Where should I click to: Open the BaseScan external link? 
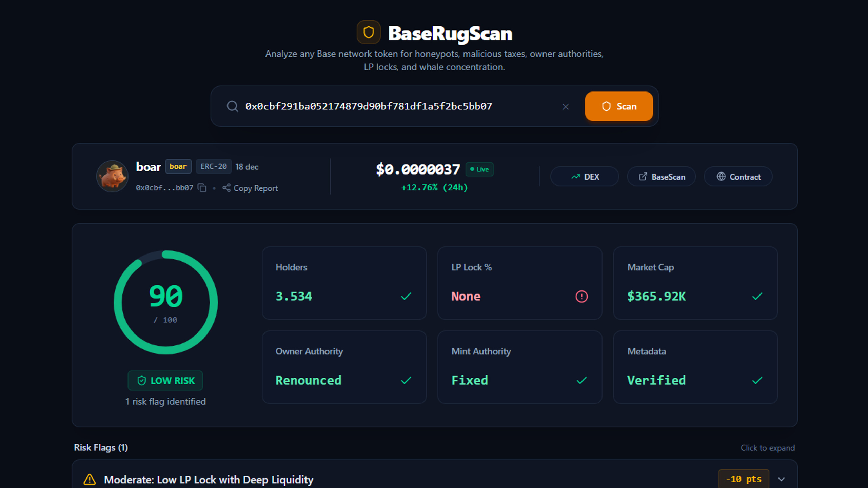pyautogui.click(x=661, y=177)
